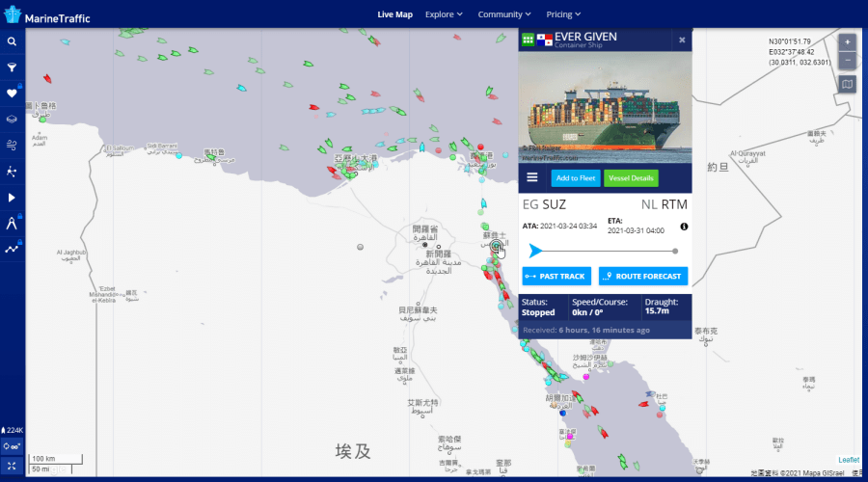The height and width of the screenshot is (482, 868).
Task: Click the Panama flag icon
Action: click(545, 40)
